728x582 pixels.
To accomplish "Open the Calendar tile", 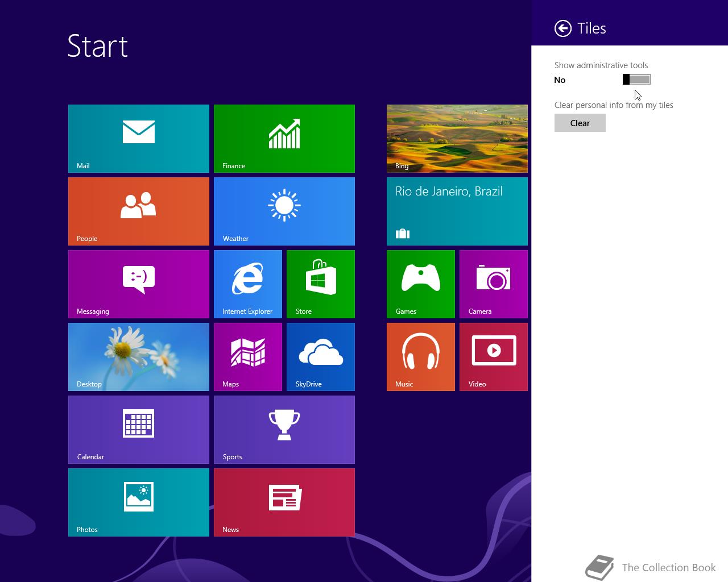I will [139, 430].
